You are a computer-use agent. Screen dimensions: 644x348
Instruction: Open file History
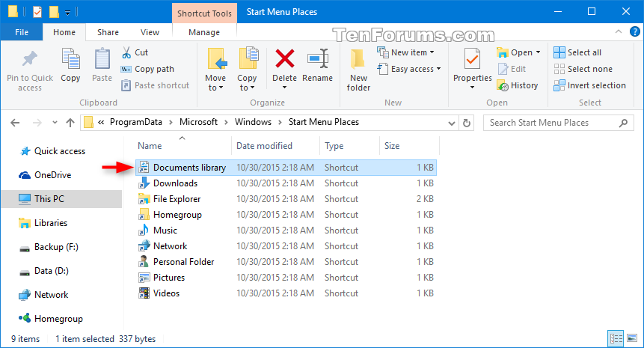[x=518, y=85]
